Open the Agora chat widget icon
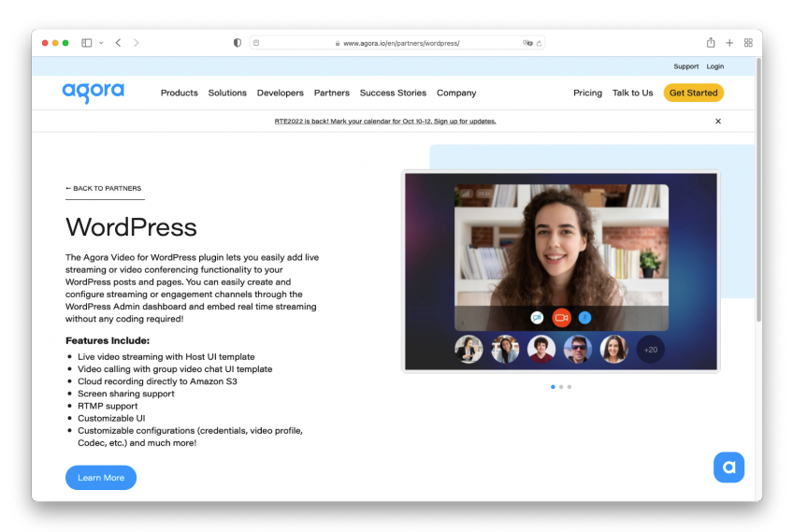 click(x=728, y=467)
